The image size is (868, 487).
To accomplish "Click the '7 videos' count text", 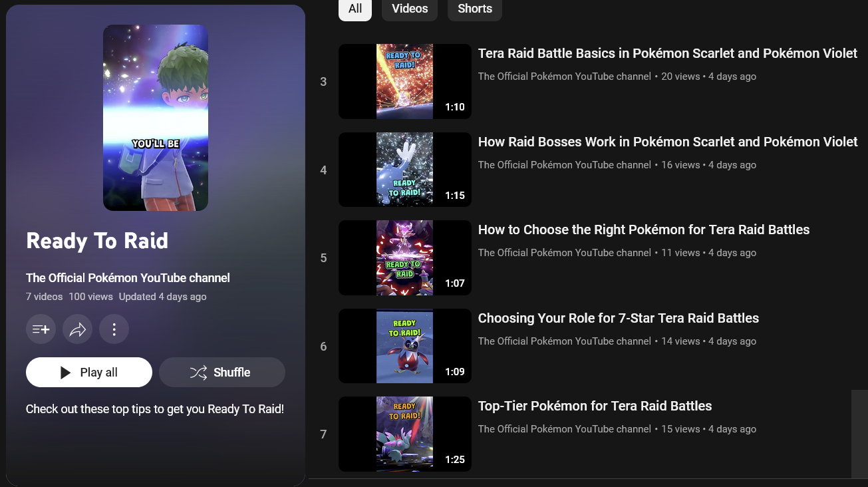I will click(45, 297).
